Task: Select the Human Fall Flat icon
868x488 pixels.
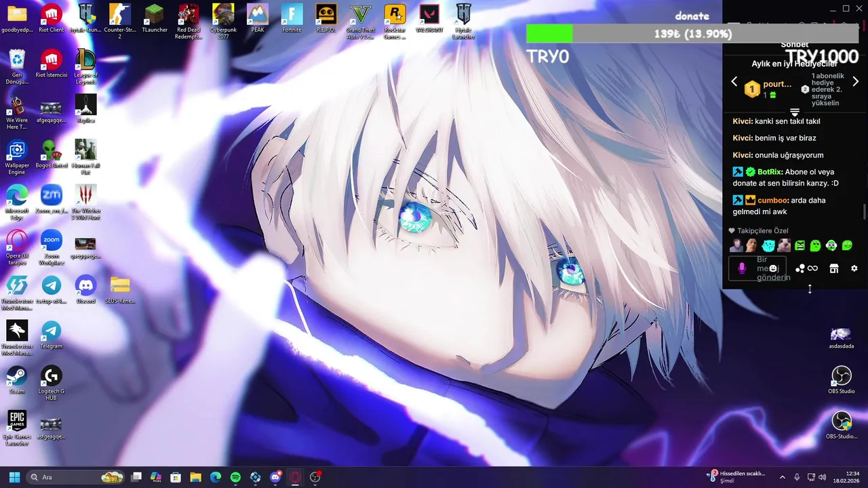Action: (x=85, y=157)
